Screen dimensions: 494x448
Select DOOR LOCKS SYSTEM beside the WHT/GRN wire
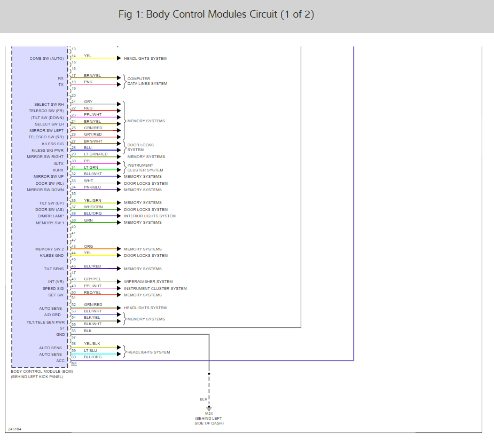coord(146,210)
